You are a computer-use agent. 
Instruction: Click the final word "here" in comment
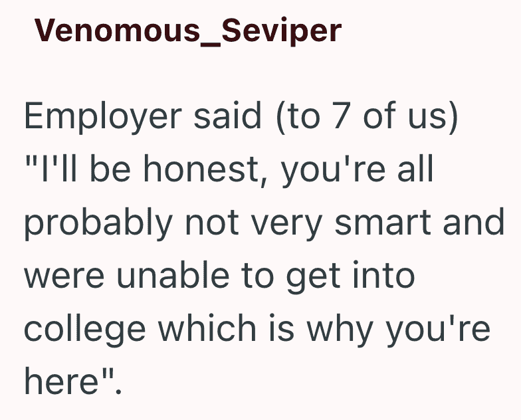[62, 381]
